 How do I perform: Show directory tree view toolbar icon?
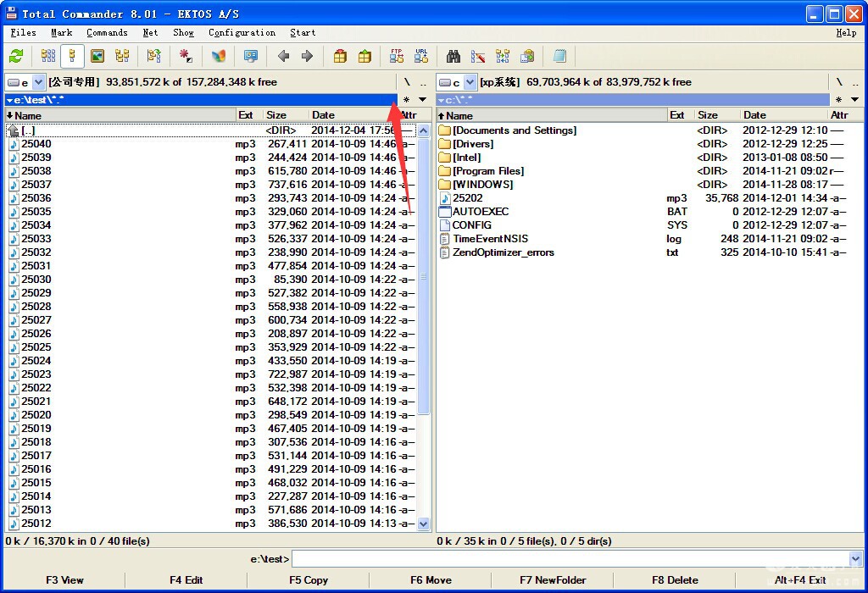pyautogui.click(x=122, y=56)
